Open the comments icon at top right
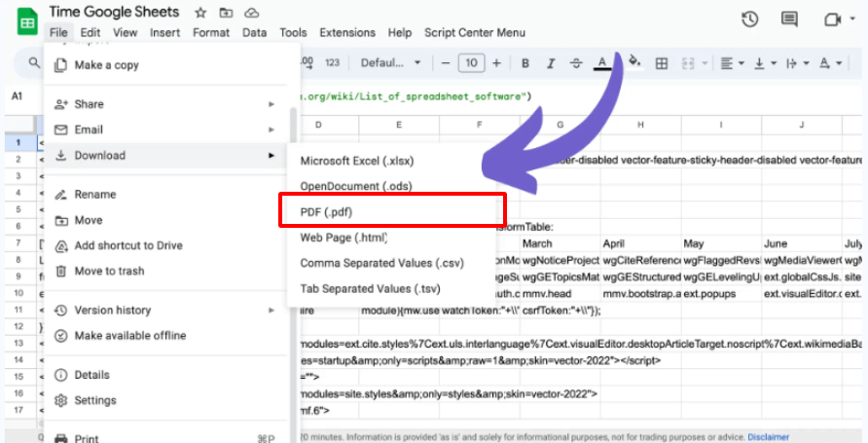This screenshot has height=443, width=868. [789, 19]
